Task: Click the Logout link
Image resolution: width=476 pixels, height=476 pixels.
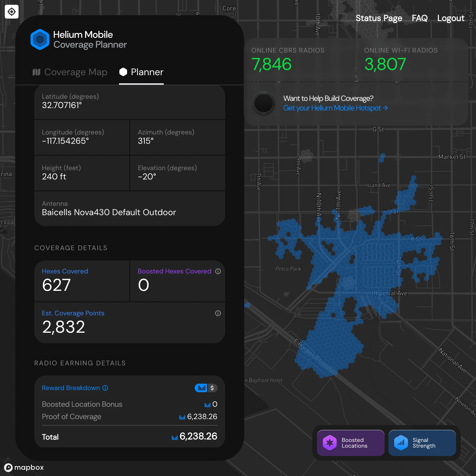Action: pos(451,18)
